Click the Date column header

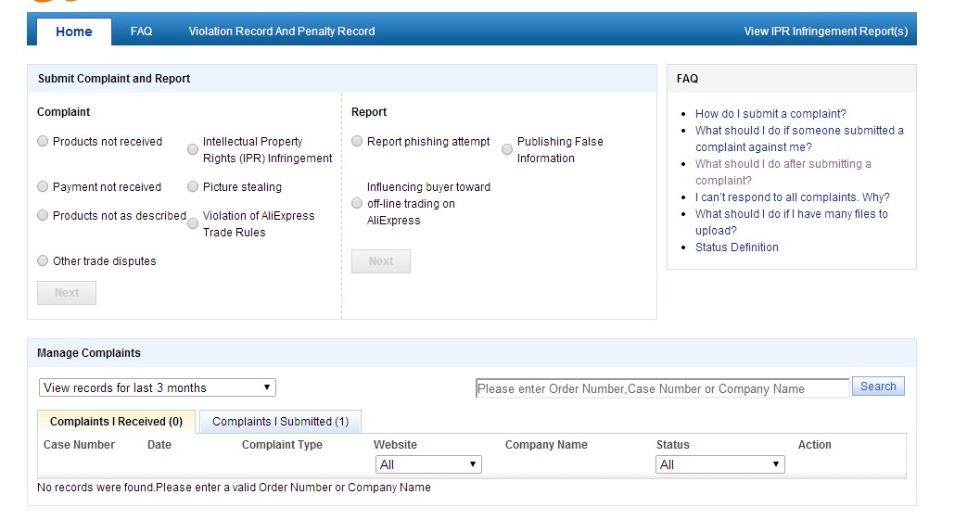pos(159,444)
